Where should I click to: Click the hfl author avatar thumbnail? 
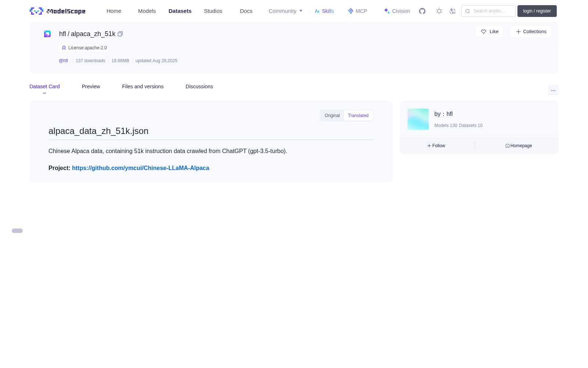coord(418,119)
